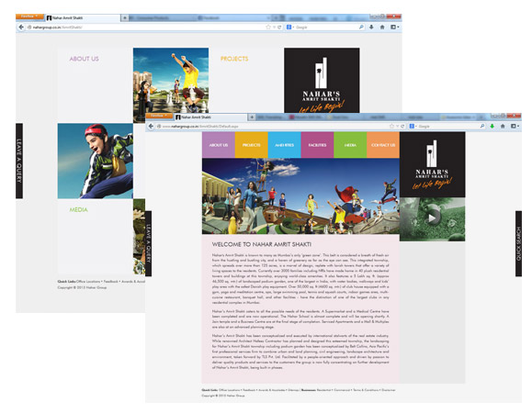Open search engine dropdown in rear window

tap(290, 28)
